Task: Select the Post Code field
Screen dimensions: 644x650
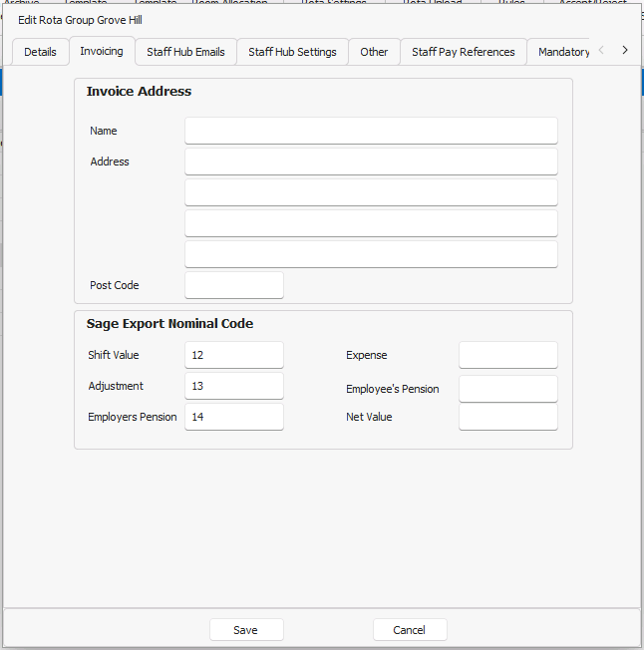Action: (234, 285)
